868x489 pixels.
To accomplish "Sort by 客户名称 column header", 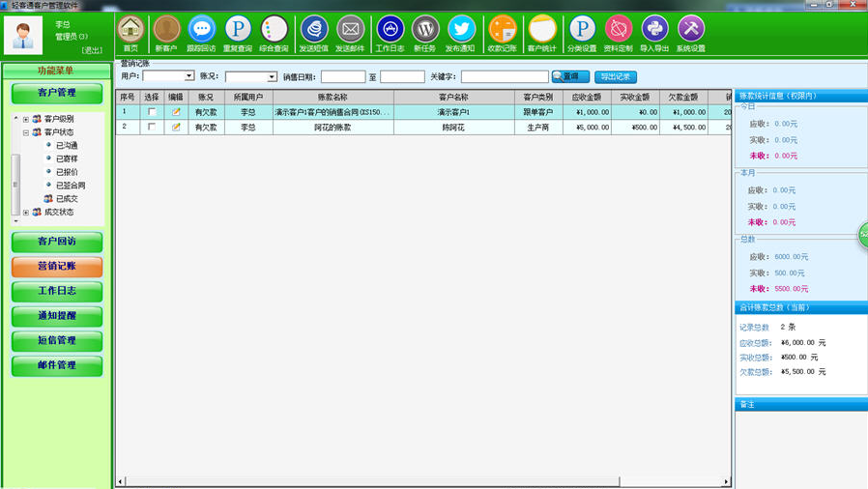I will pos(454,97).
